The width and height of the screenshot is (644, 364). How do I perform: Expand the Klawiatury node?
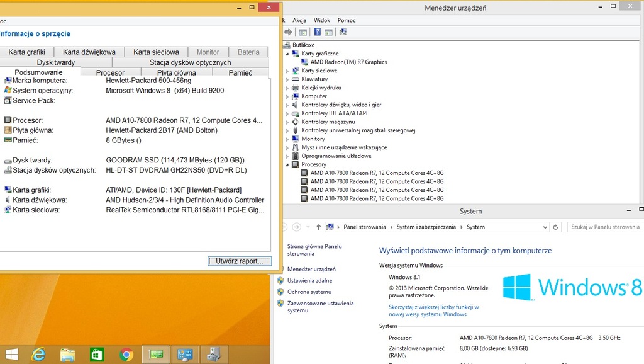[287, 80]
